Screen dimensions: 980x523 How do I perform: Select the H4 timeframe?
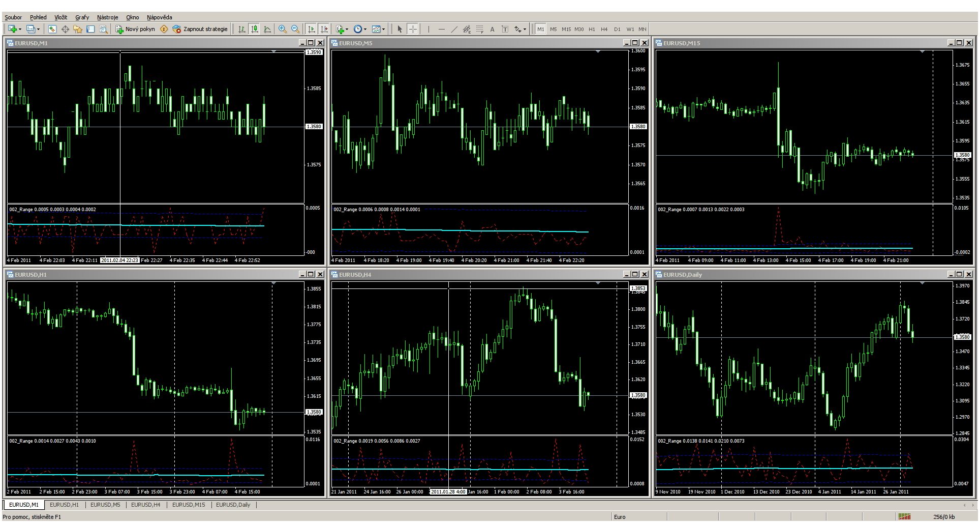(x=604, y=29)
